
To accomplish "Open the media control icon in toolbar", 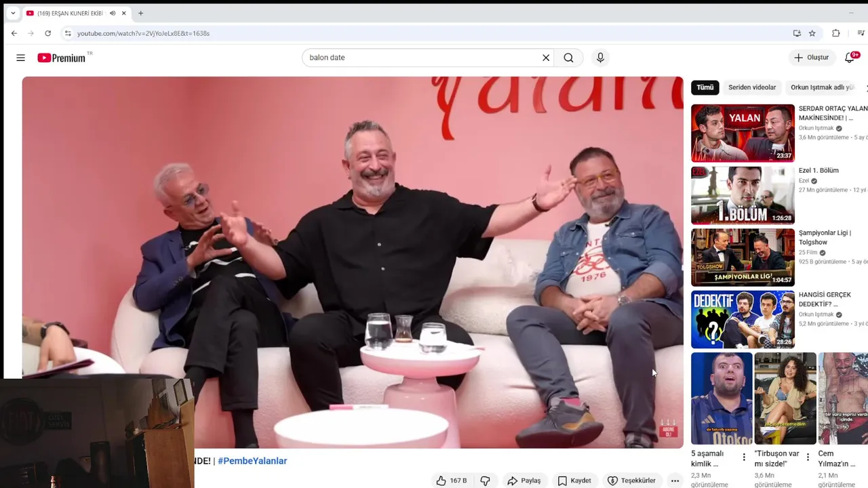I will 861,33.
